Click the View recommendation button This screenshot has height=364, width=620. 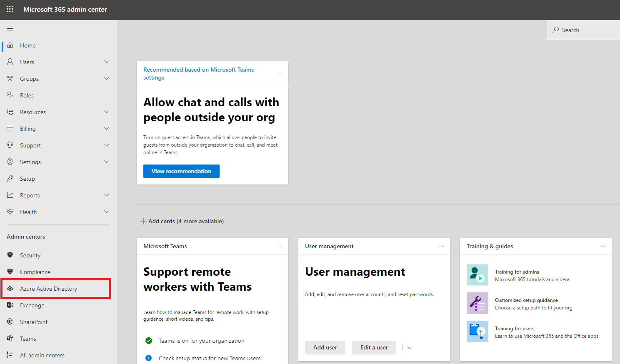coord(181,171)
